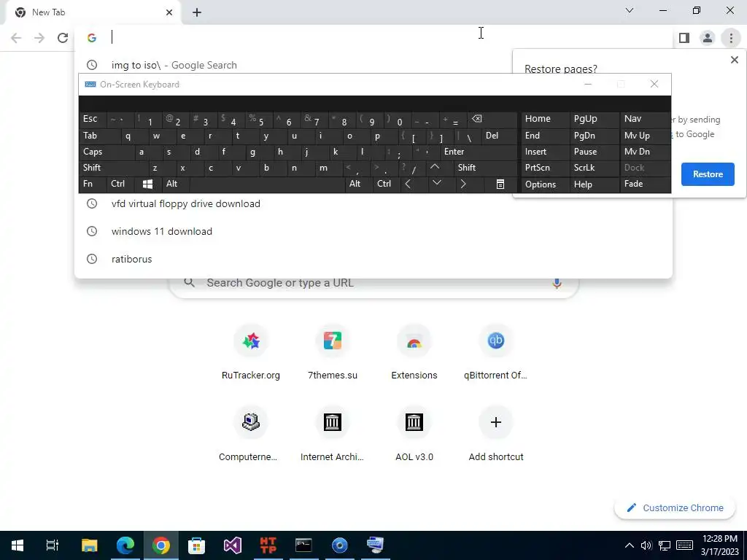Toggle left Ctrl key on On-Screen Keyboard

(x=120, y=184)
